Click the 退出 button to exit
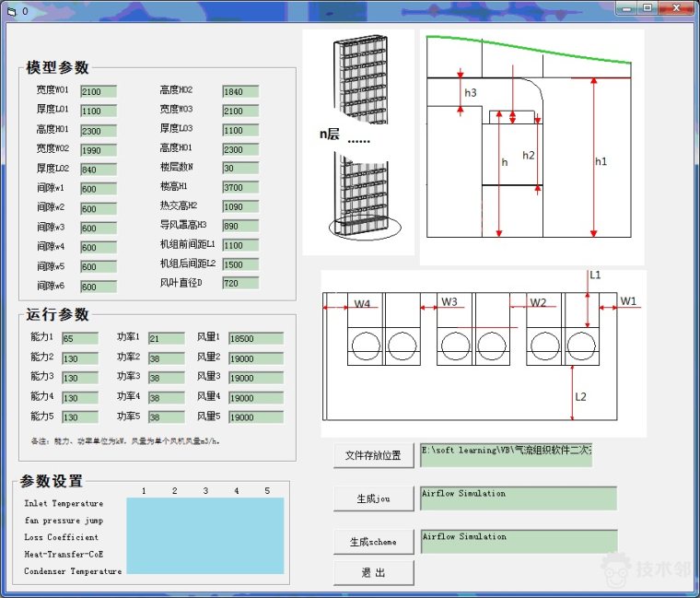Screen dimensions: 700x598 (373, 573)
